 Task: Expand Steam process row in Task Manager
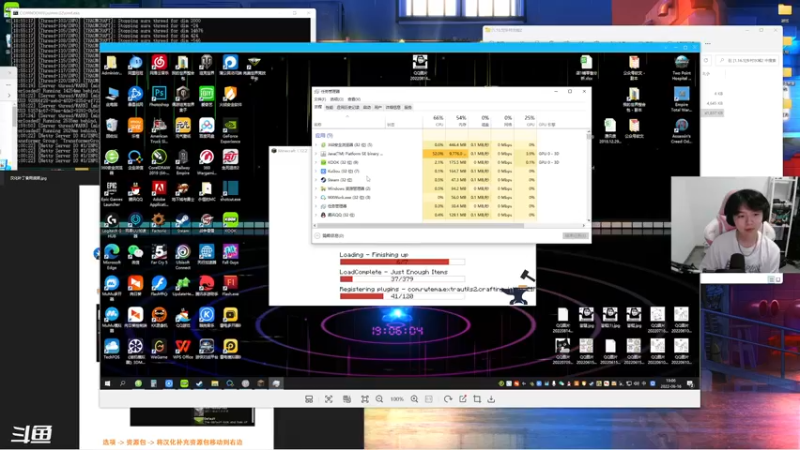coord(316,180)
